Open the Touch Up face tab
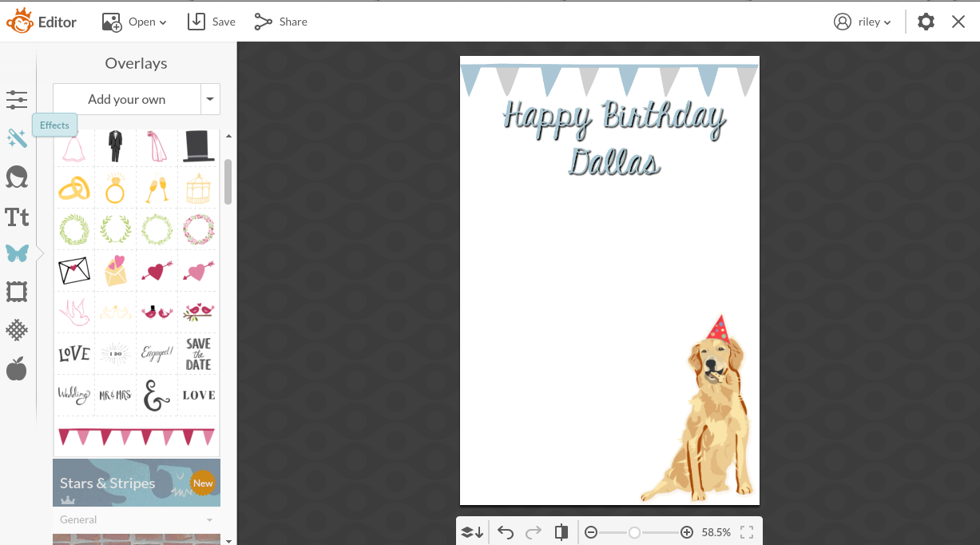This screenshot has height=545, width=980. pyautogui.click(x=17, y=177)
